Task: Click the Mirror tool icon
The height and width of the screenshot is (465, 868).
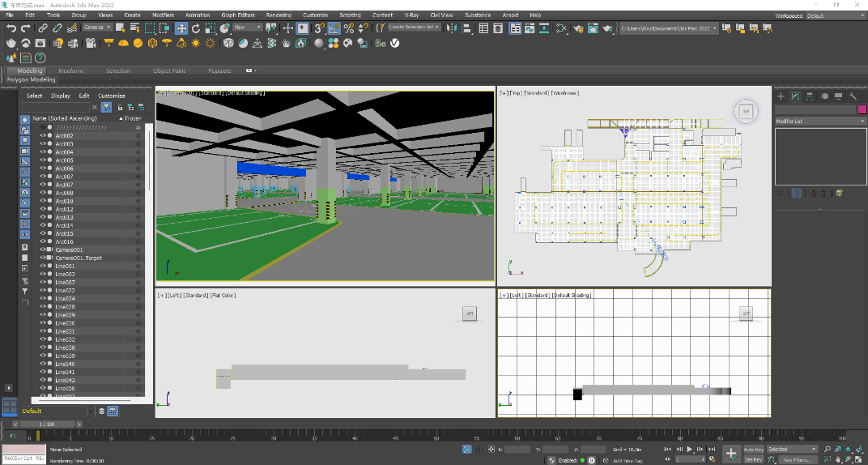Action: pos(453,28)
